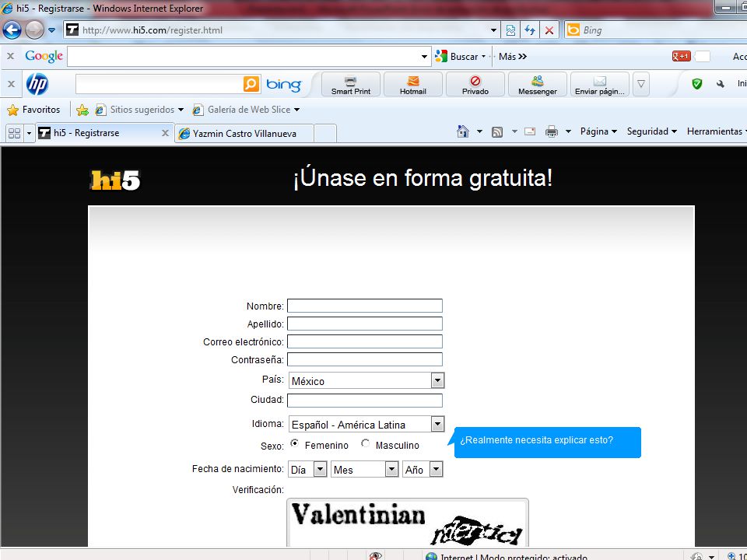Click the RSS feeds icon

point(497,132)
